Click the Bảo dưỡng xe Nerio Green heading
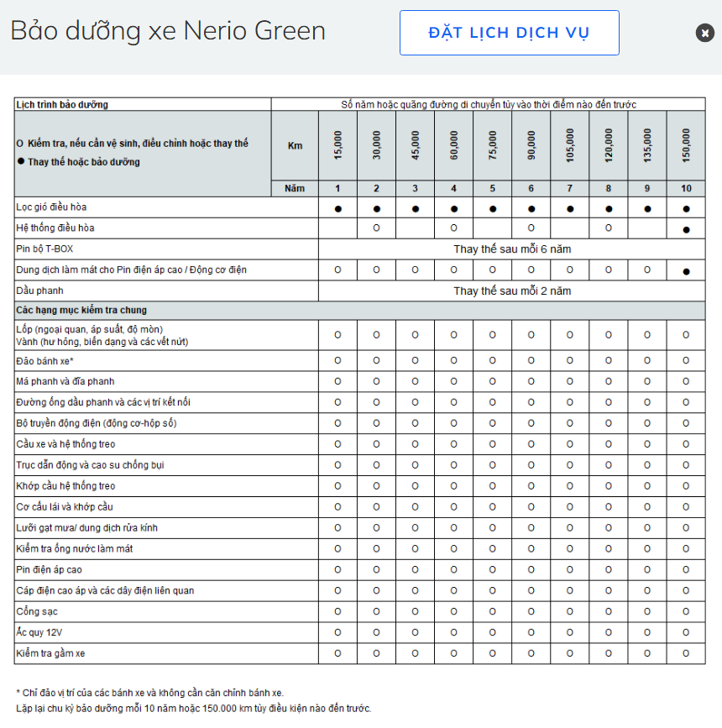 pyautogui.click(x=168, y=31)
